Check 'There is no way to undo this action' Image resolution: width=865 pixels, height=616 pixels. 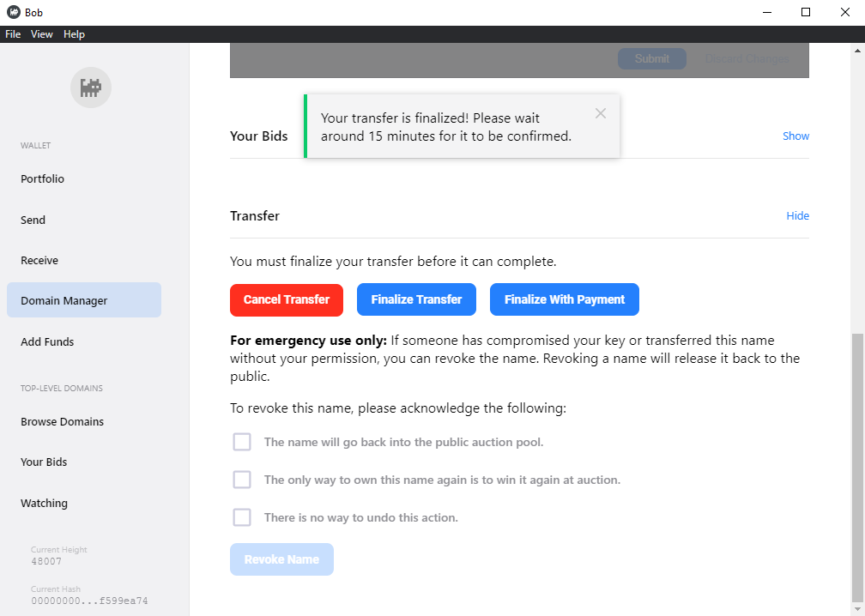[242, 517]
